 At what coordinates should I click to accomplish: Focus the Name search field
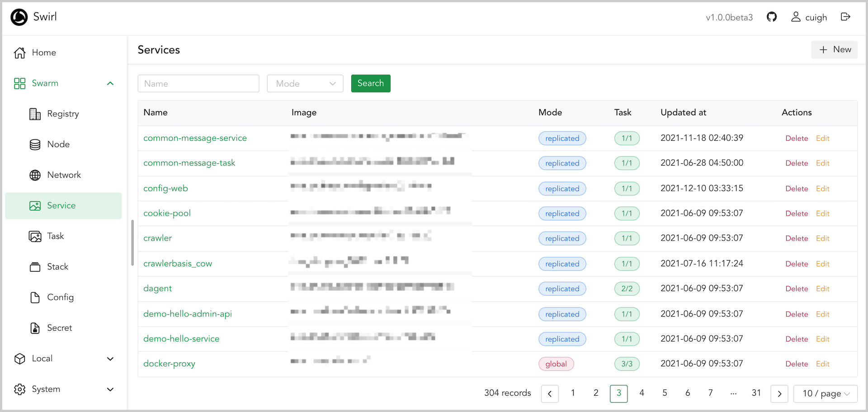(x=198, y=84)
